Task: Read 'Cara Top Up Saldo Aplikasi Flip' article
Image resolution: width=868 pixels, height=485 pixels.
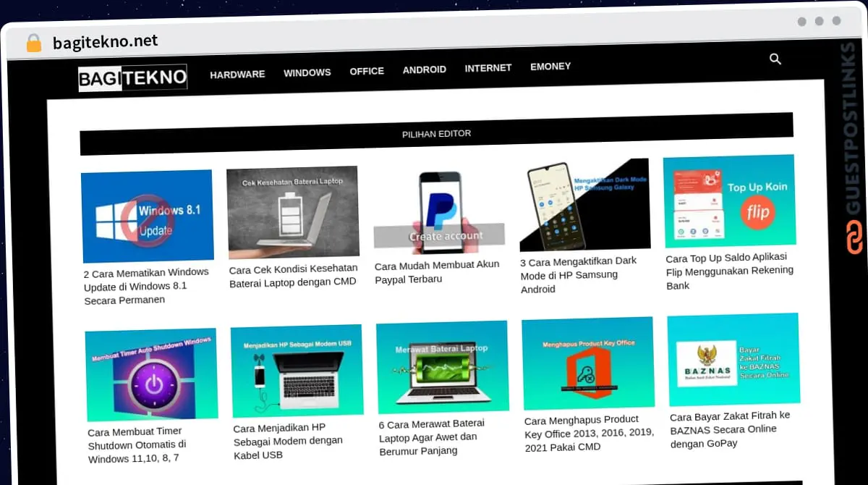Action: tap(730, 271)
